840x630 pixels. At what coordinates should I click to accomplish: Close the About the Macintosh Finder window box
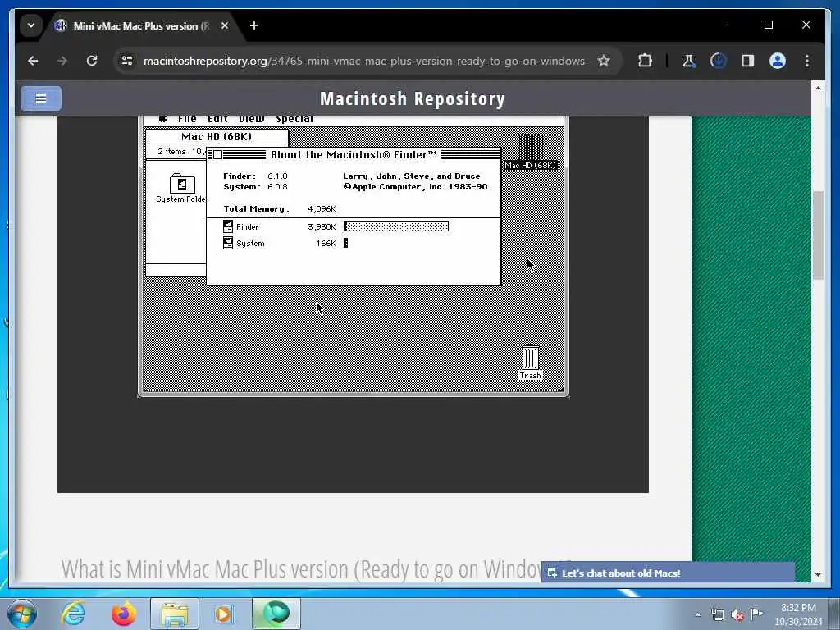pyautogui.click(x=217, y=155)
